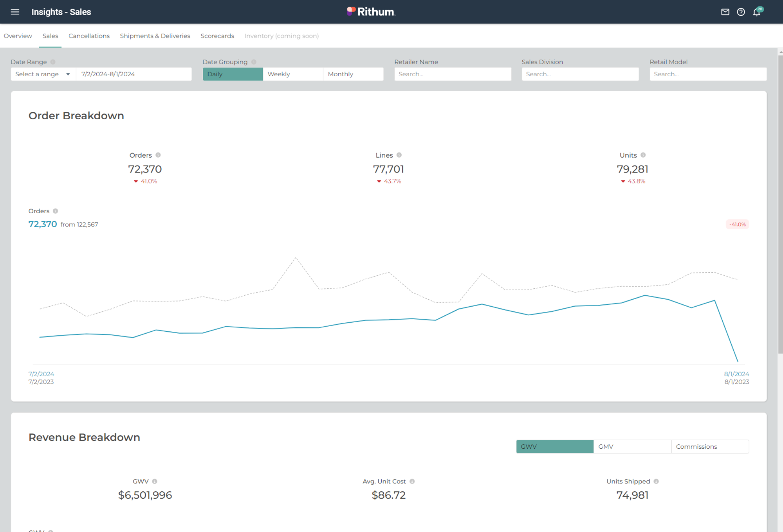Open the hamburger navigation menu
The height and width of the screenshot is (532, 783).
pyautogui.click(x=15, y=12)
